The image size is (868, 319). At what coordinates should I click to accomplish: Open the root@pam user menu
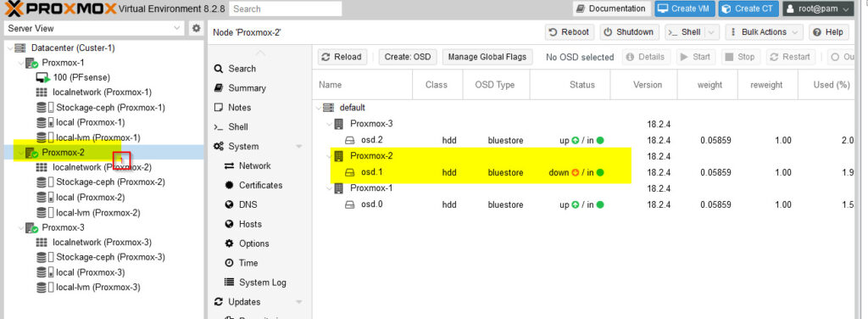pyautogui.click(x=818, y=8)
